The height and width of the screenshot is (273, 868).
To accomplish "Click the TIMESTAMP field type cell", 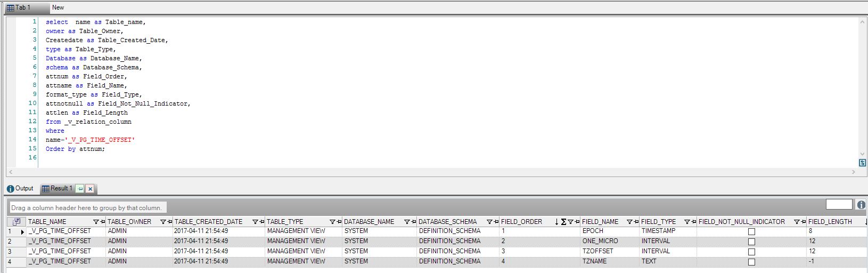I will coord(668,231).
